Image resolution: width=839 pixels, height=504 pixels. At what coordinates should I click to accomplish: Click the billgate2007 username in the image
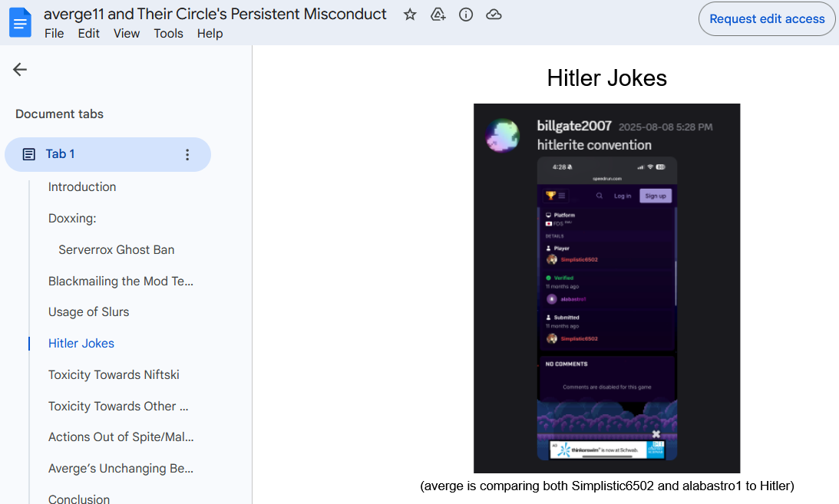tap(574, 126)
